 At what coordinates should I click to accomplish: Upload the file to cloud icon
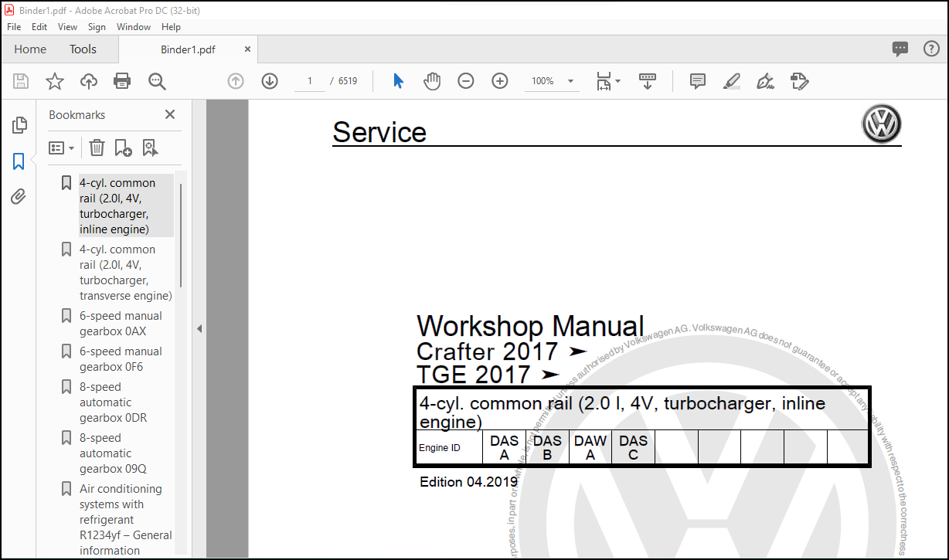89,81
